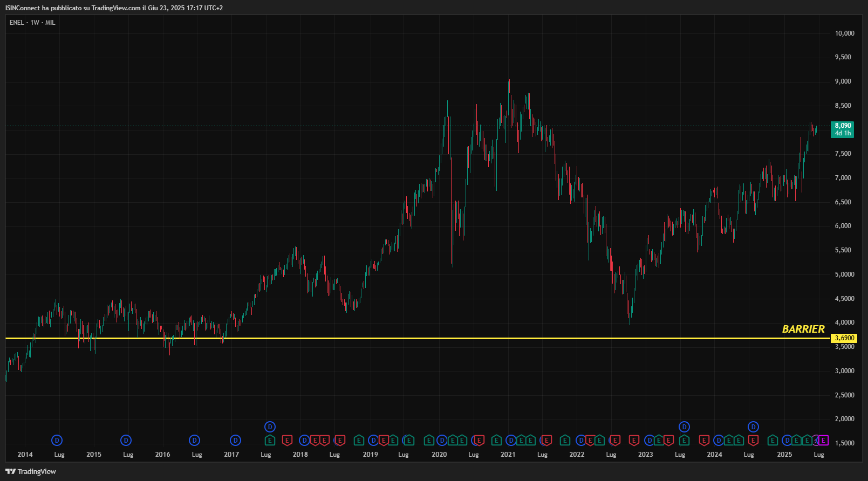Click the 6,000 price axis label
Screen dimensions: 868x481
(x=843, y=226)
